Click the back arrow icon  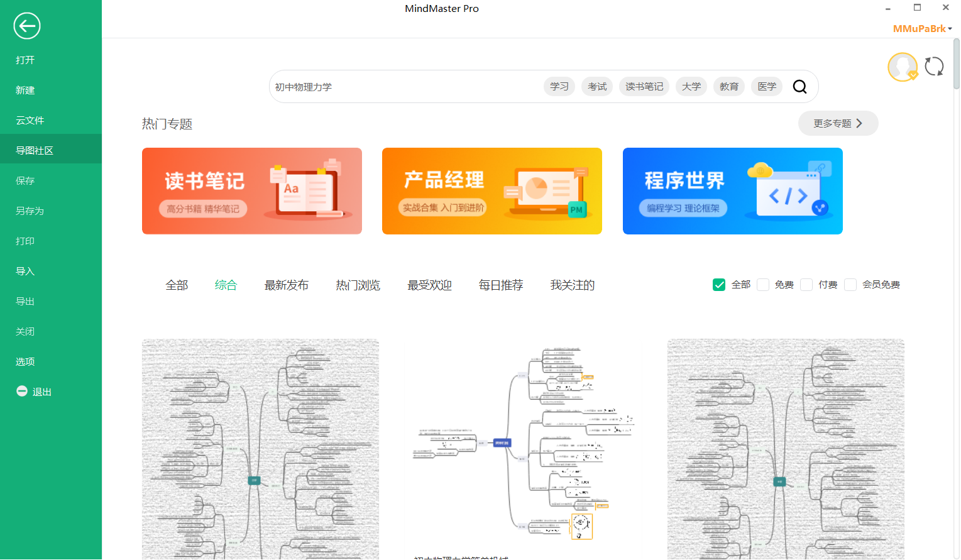click(27, 26)
